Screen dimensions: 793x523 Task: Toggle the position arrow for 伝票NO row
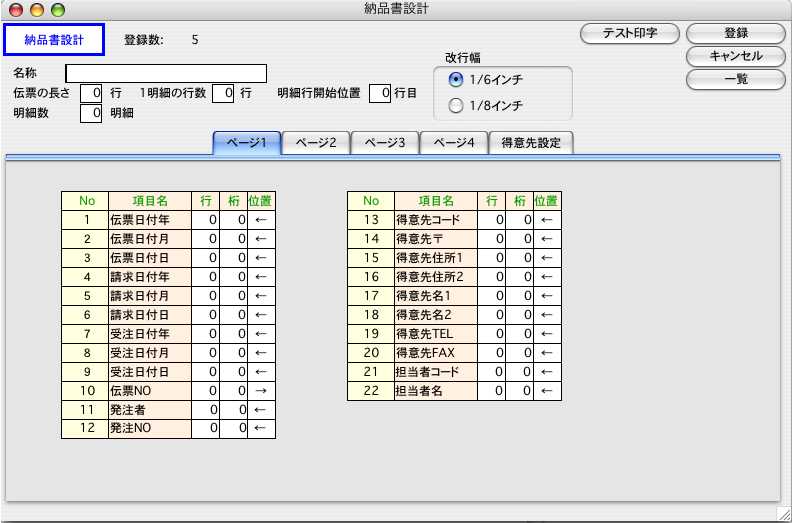click(261, 391)
